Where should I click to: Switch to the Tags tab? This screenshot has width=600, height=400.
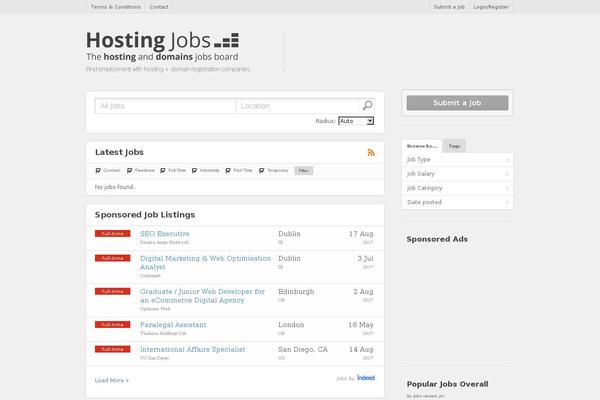(454, 146)
